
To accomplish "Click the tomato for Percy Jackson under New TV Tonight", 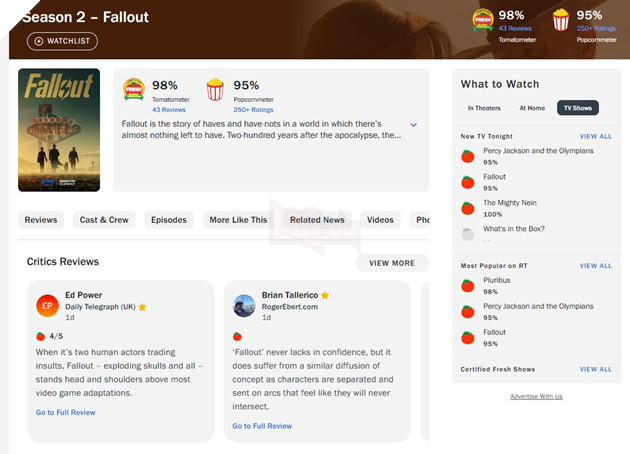I will pyautogui.click(x=468, y=156).
